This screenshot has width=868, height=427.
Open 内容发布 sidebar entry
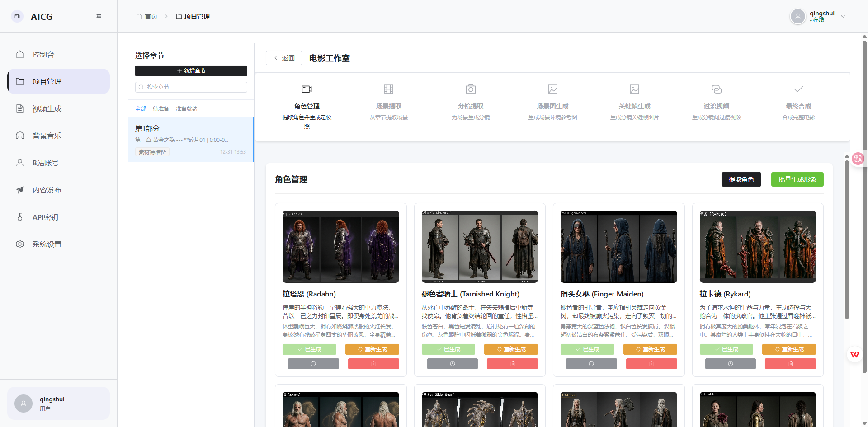[58, 190]
